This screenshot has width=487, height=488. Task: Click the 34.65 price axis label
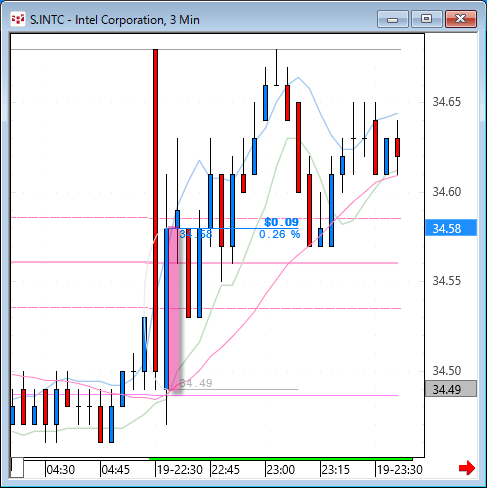click(x=447, y=102)
